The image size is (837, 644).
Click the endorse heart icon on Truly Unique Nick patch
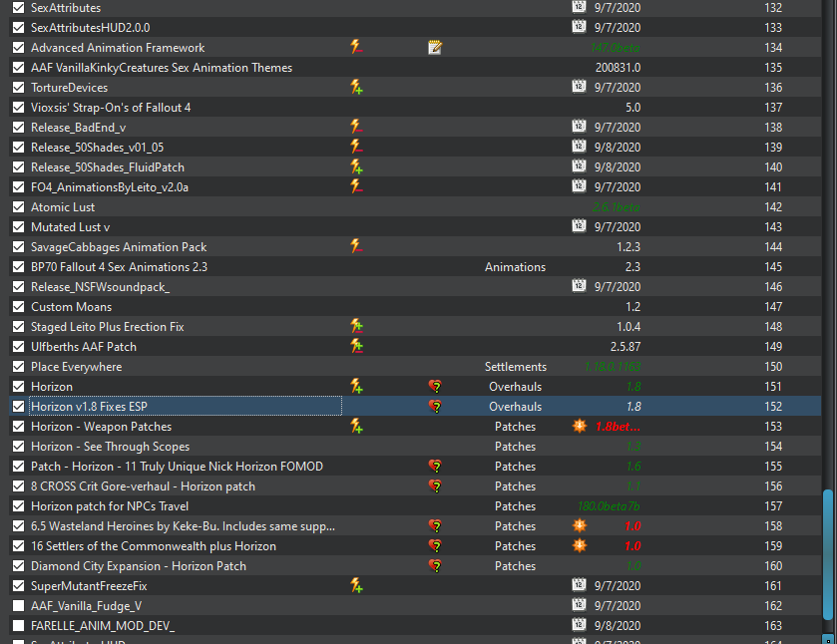coord(436,467)
